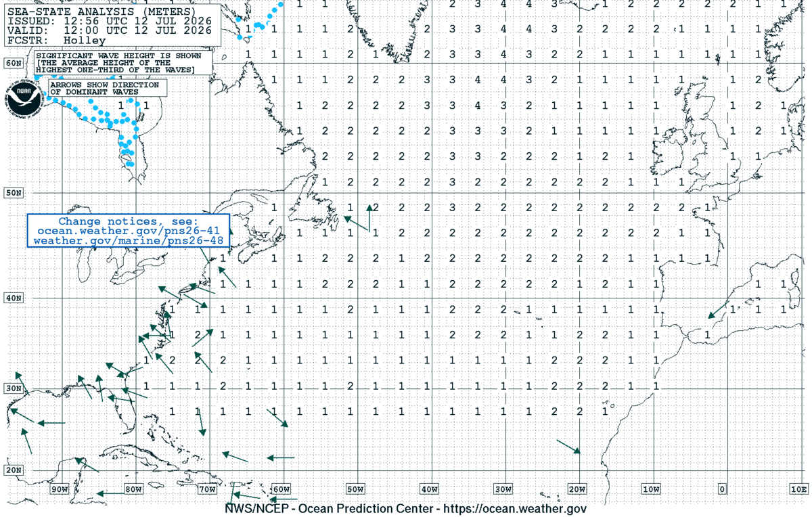Viewport: 812px width, 517px height.
Task: Click the 'VALID: 12:00 UTC 12 JUL 2026' line
Action: coord(109,30)
